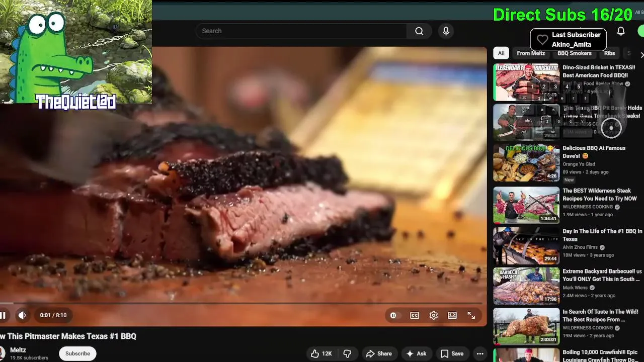Select the From Meltz filter chip

(x=531, y=53)
